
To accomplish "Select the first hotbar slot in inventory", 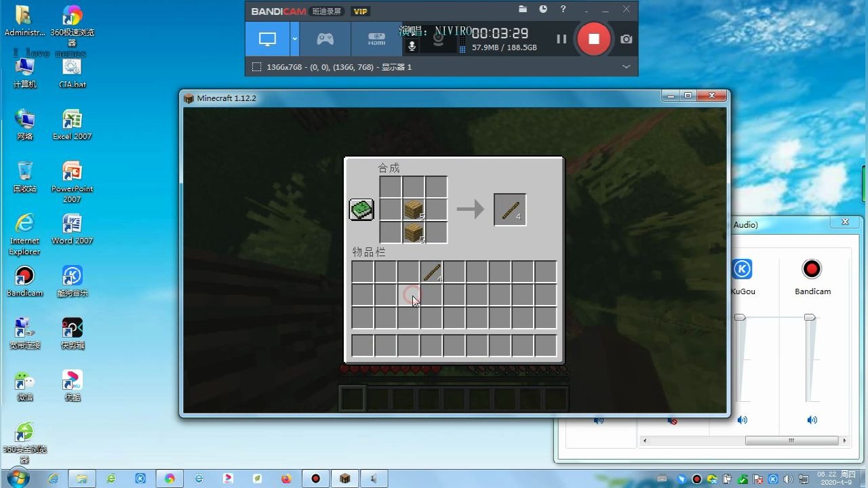I will point(362,346).
